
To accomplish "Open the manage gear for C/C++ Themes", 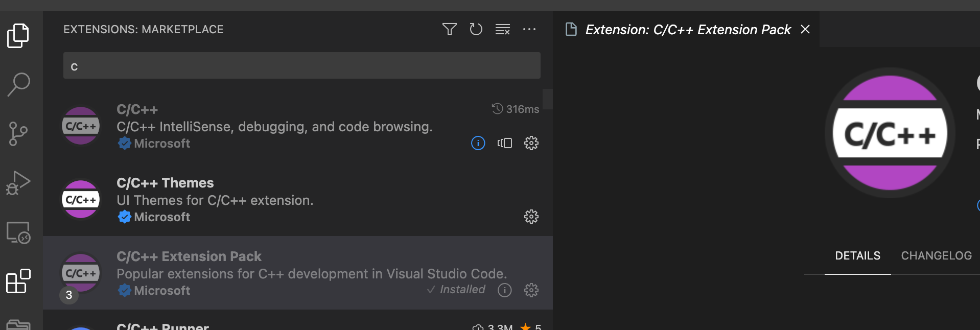I will tap(531, 217).
